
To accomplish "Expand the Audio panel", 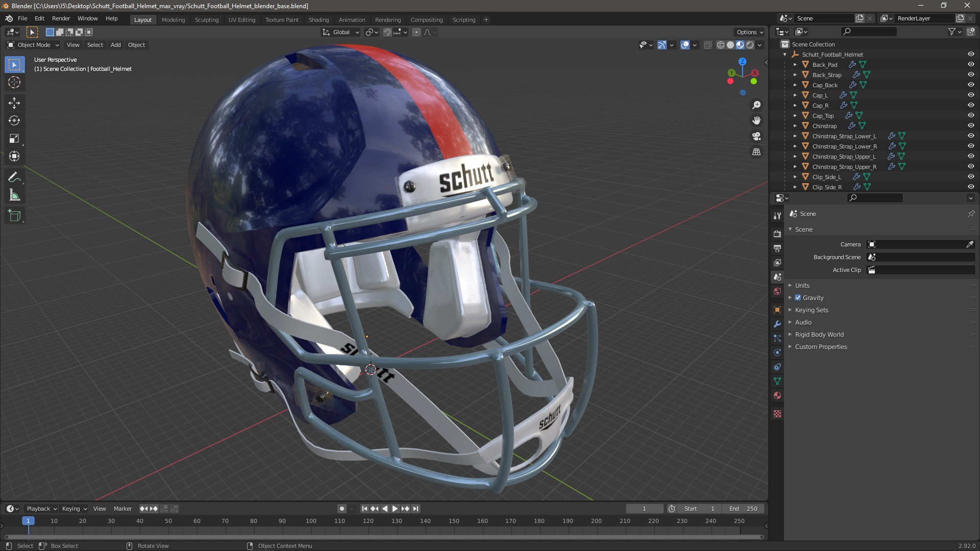I will coord(803,322).
